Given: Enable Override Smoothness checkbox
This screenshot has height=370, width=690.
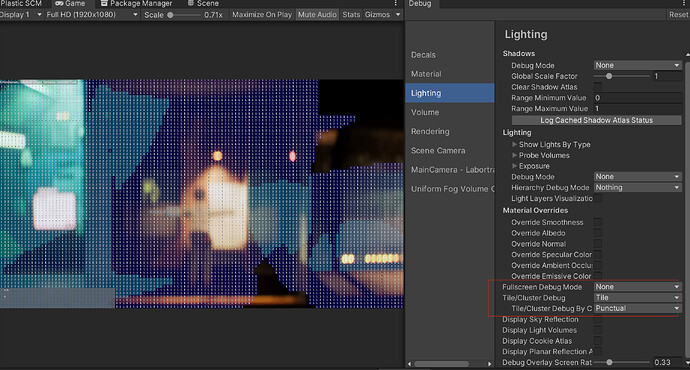Looking at the screenshot, I should [x=598, y=222].
